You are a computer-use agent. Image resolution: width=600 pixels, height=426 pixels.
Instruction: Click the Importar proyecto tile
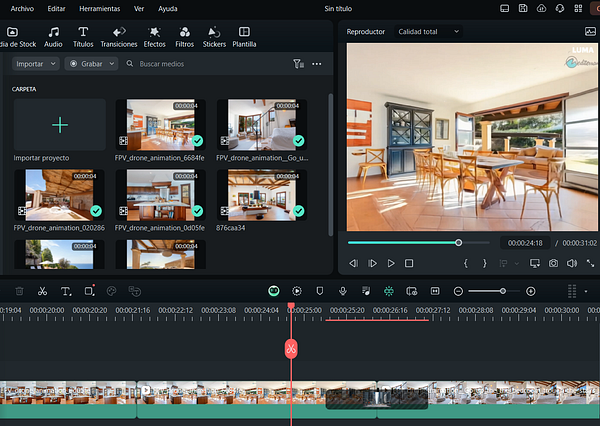click(x=60, y=126)
